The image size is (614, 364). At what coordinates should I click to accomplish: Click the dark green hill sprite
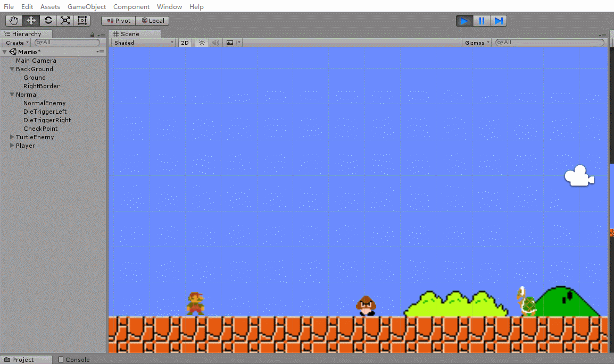click(568, 301)
